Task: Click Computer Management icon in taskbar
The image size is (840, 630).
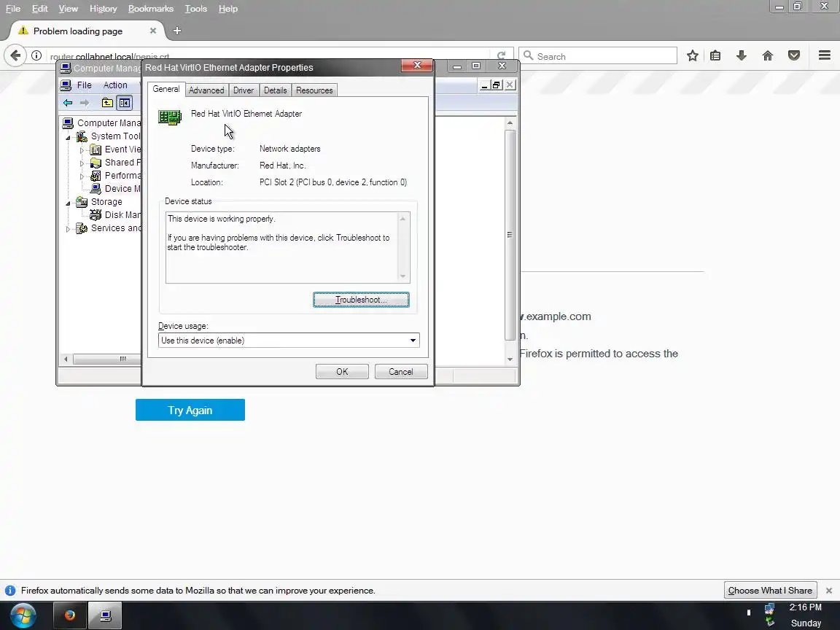Action: coord(106,615)
